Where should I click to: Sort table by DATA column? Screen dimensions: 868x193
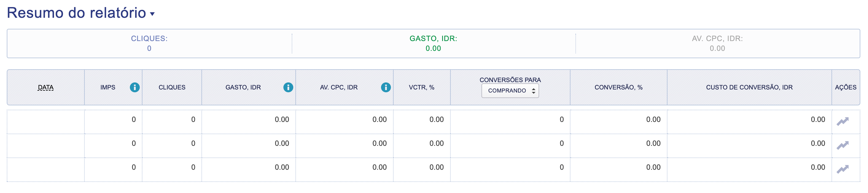click(x=46, y=87)
